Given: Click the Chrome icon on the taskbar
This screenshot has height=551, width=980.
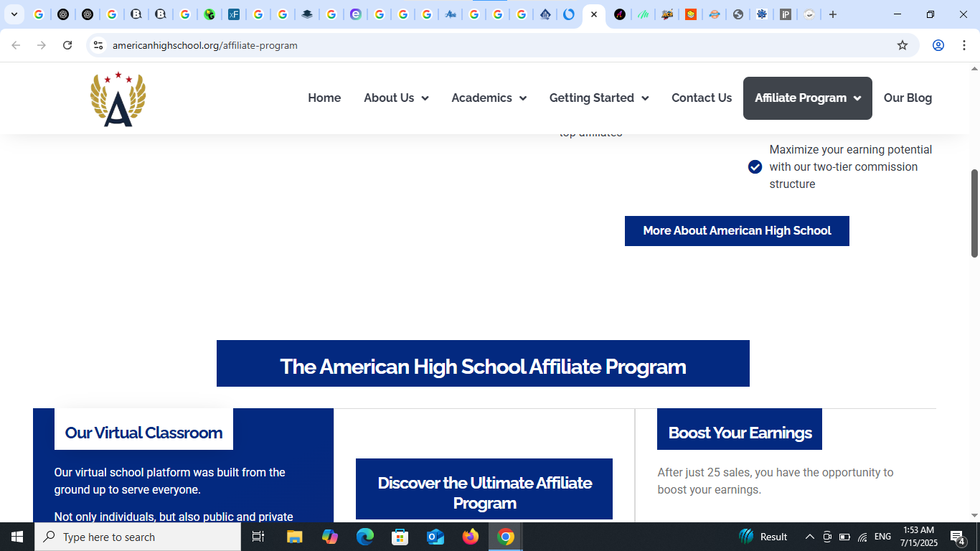Looking at the screenshot, I should pos(506,537).
